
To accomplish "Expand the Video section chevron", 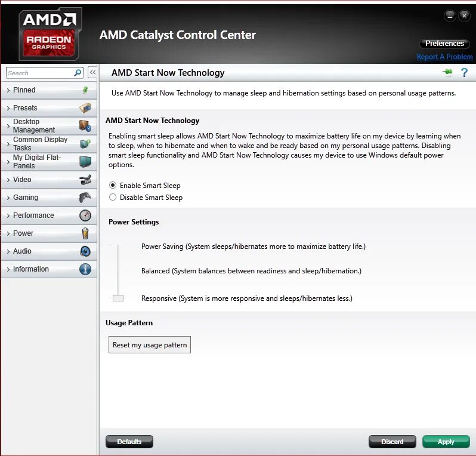I will pos(8,180).
